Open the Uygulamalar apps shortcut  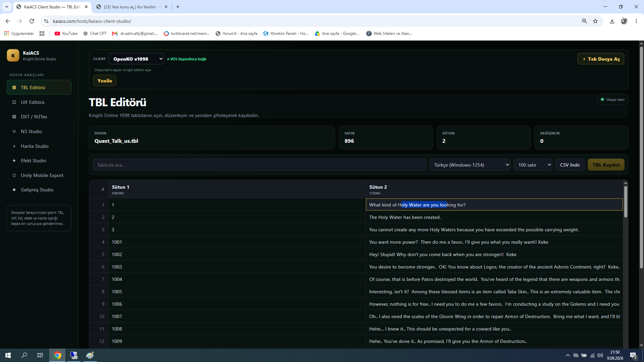(x=19, y=34)
